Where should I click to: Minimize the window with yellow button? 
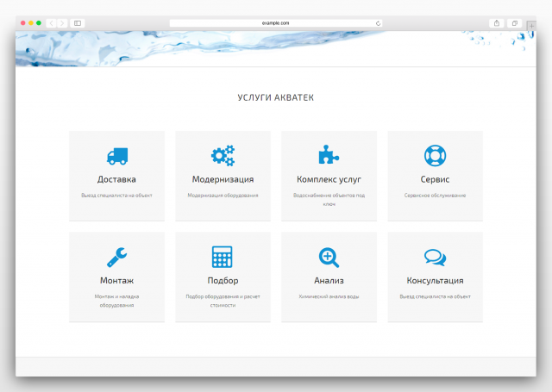click(x=31, y=23)
